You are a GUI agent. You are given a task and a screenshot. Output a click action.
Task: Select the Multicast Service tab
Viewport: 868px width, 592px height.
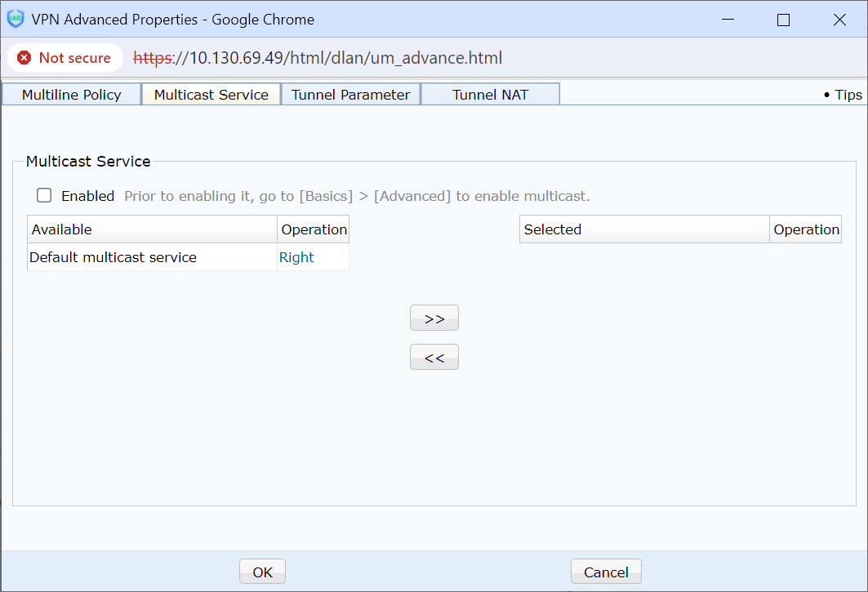(211, 95)
